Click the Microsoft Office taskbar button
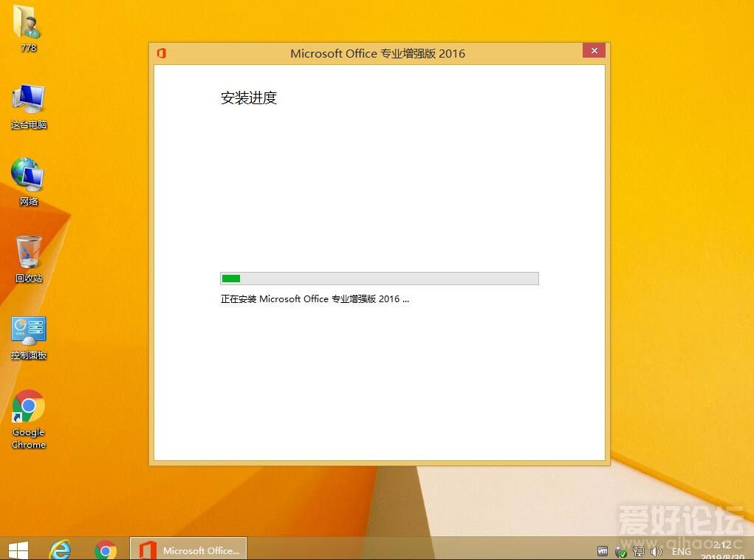 point(188,550)
